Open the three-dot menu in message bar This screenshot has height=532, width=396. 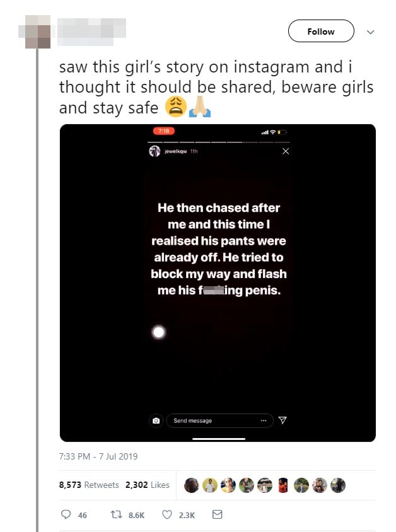(x=263, y=420)
